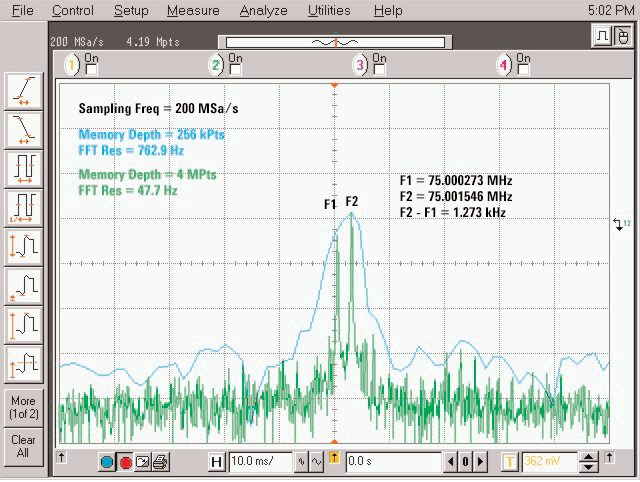
Task: Open the Measure menu
Action: tap(193, 11)
